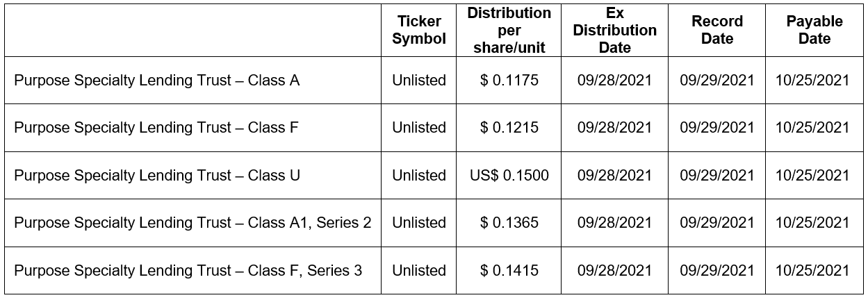868x300 pixels.
Task: Select the Distribution per share/unit header
Action: [509, 30]
